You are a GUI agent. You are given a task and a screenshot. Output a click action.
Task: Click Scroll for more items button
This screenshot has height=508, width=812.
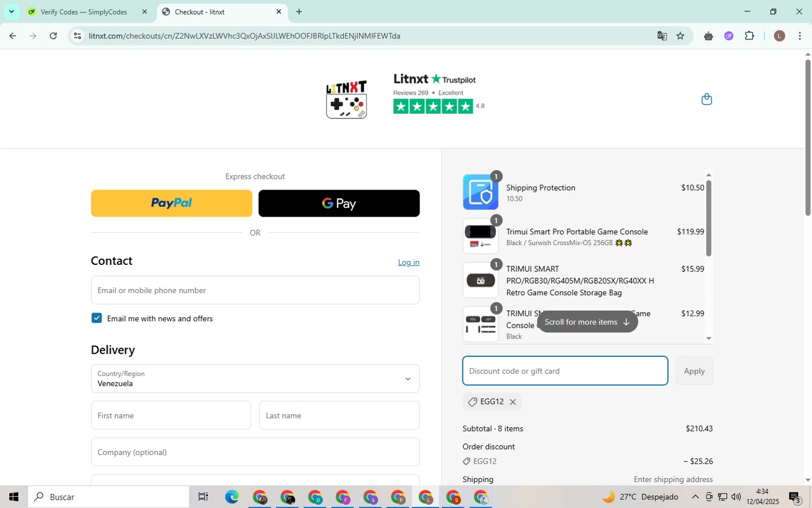(x=587, y=322)
